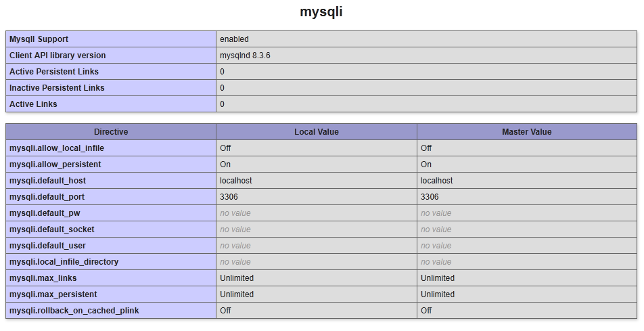Click the mysqli section heading

[x=321, y=12]
